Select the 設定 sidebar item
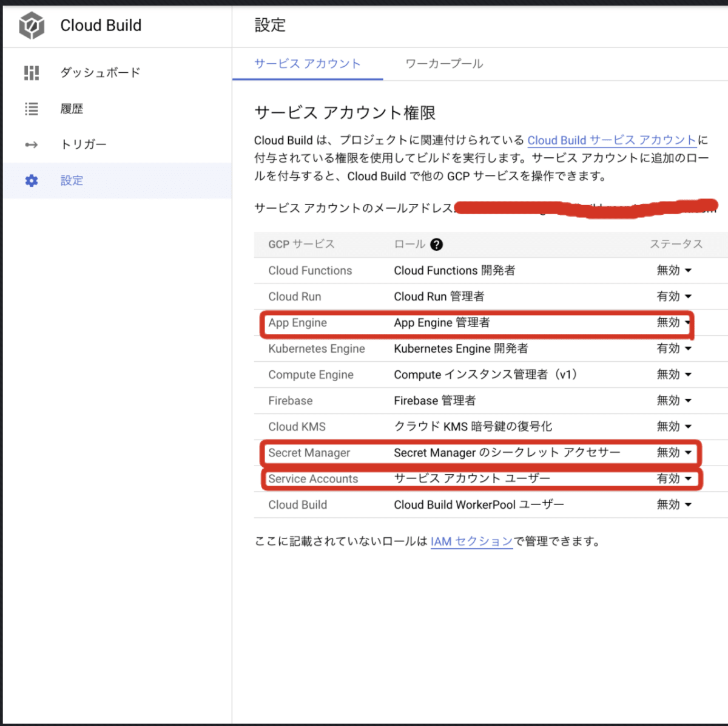 tap(117, 180)
